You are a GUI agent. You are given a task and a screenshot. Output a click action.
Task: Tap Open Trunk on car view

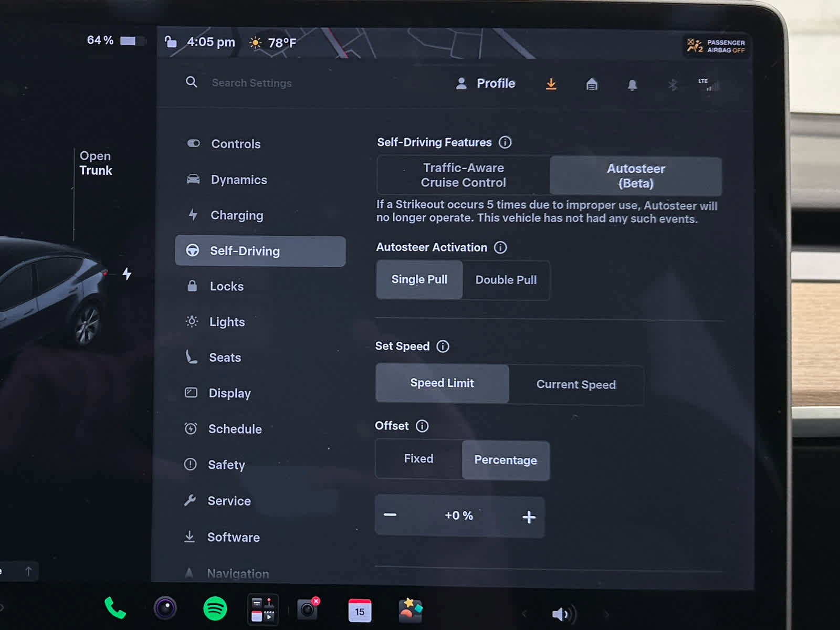click(x=96, y=163)
